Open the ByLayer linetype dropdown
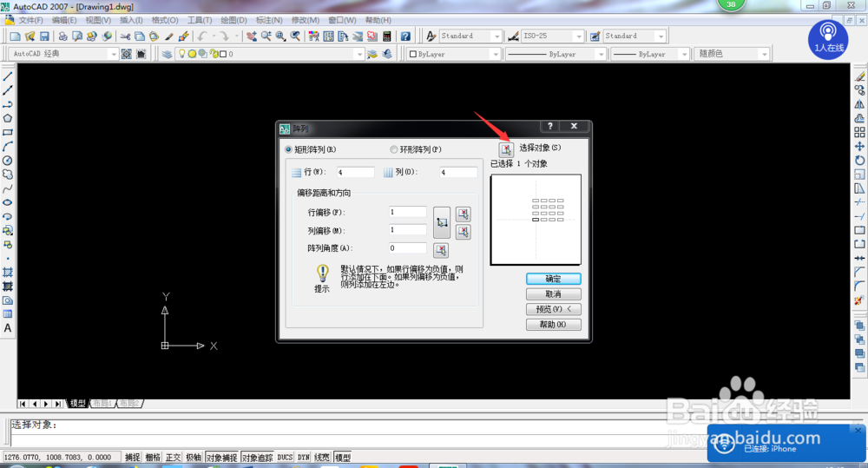 tap(602, 54)
